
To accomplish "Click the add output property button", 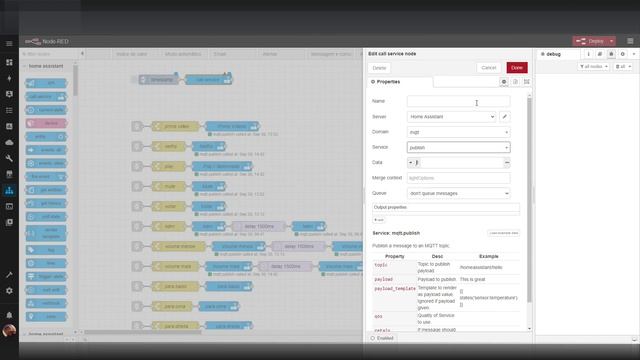I will 379,220.
